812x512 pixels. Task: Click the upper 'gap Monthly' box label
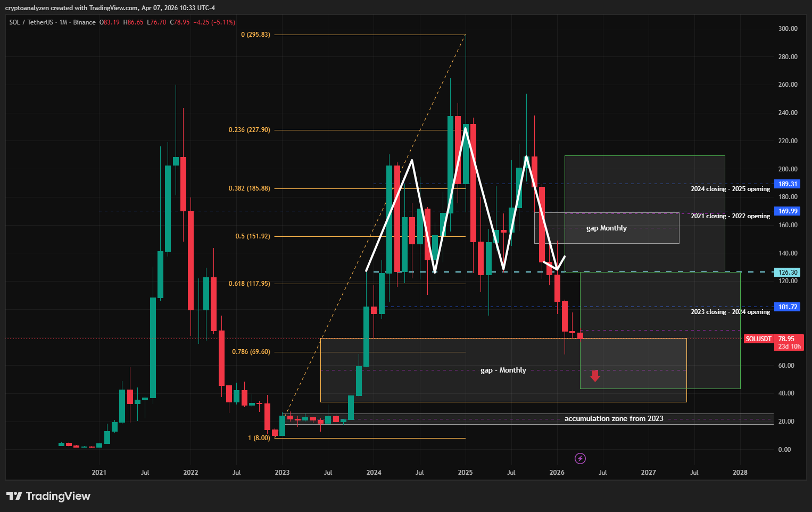607,228
